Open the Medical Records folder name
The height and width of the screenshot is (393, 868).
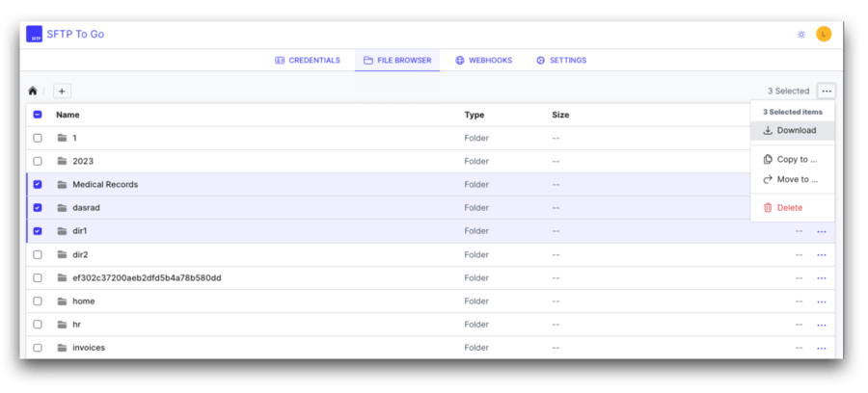pos(105,185)
